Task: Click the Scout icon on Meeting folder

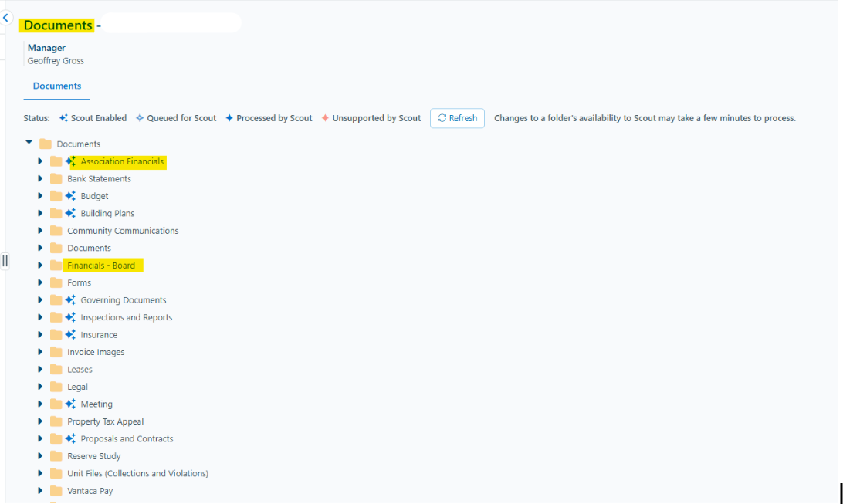Action: coord(70,404)
